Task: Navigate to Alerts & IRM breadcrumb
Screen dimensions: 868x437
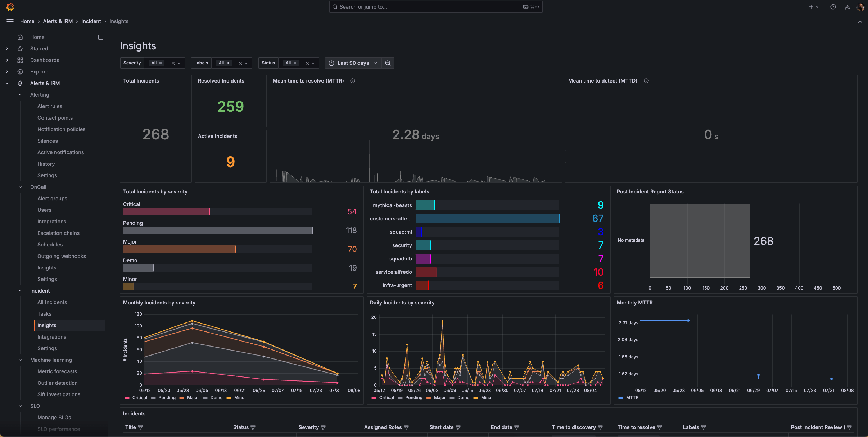Action: point(58,21)
